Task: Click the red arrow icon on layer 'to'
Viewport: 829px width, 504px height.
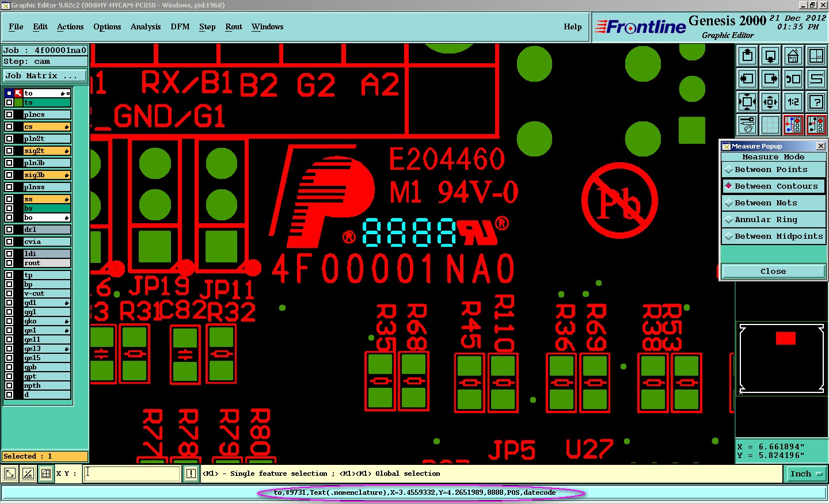Action: 18,93
